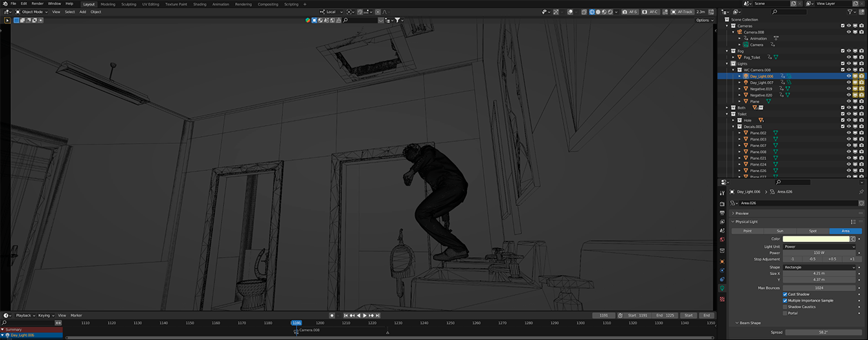
Task: Switch to the Shading workspace tab
Action: (x=200, y=4)
